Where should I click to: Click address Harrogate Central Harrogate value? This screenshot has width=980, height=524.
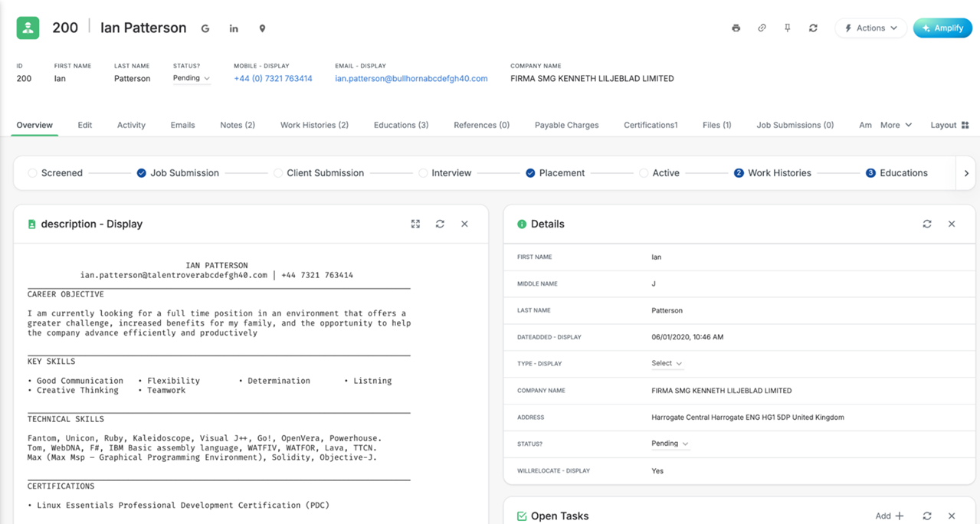click(x=748, y=418)
